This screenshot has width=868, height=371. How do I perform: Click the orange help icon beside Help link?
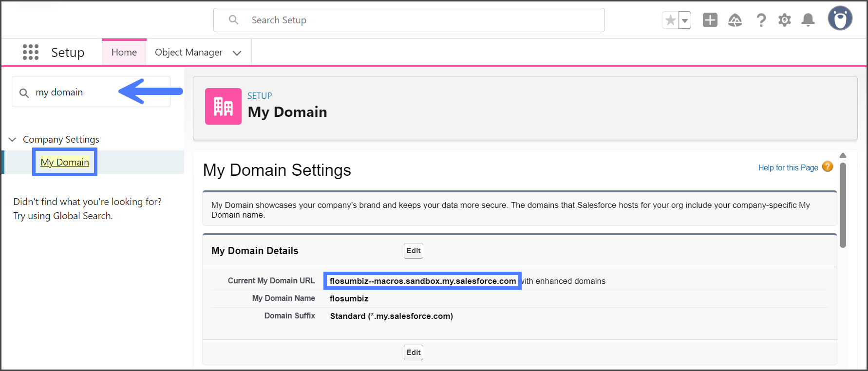828,167
